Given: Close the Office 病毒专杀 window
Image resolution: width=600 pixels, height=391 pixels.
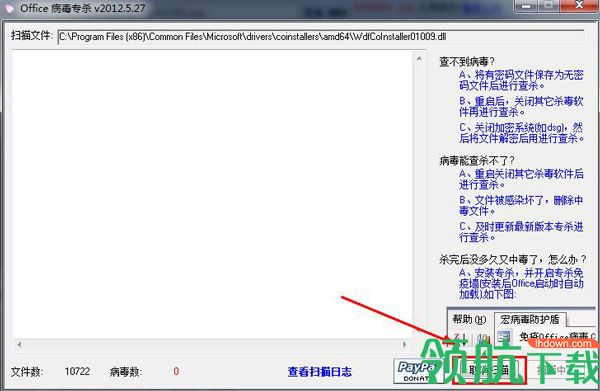Looking at the screenshot, I should point(579,6).
